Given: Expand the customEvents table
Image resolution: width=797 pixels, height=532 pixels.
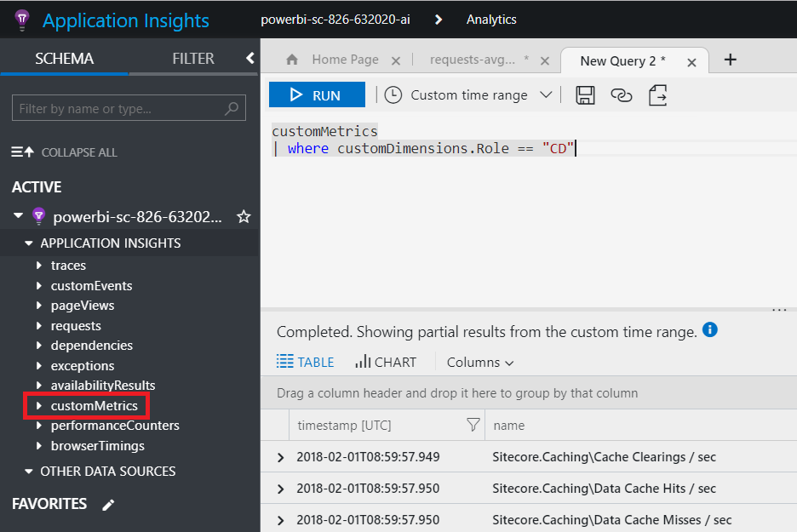Looking at the screenshot, I should pos(39,285).
